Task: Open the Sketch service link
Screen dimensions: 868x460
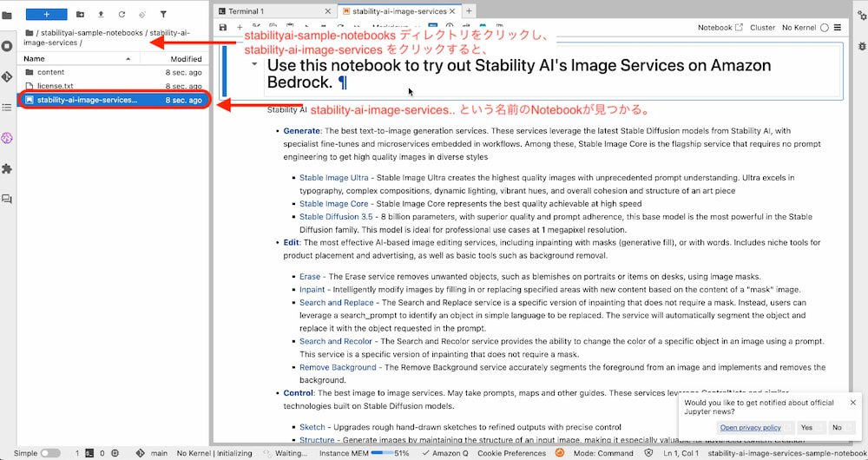Action: pos(312,427)
